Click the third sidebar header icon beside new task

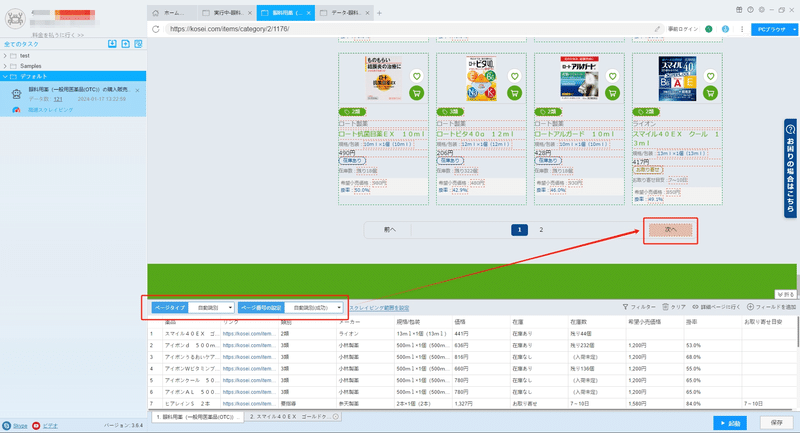tap(138, 44)
